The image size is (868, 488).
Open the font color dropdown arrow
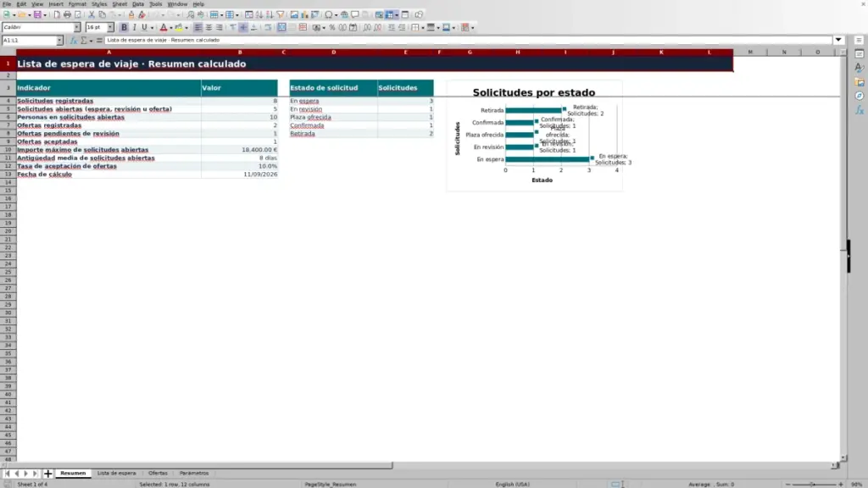[x=171, y=28]
